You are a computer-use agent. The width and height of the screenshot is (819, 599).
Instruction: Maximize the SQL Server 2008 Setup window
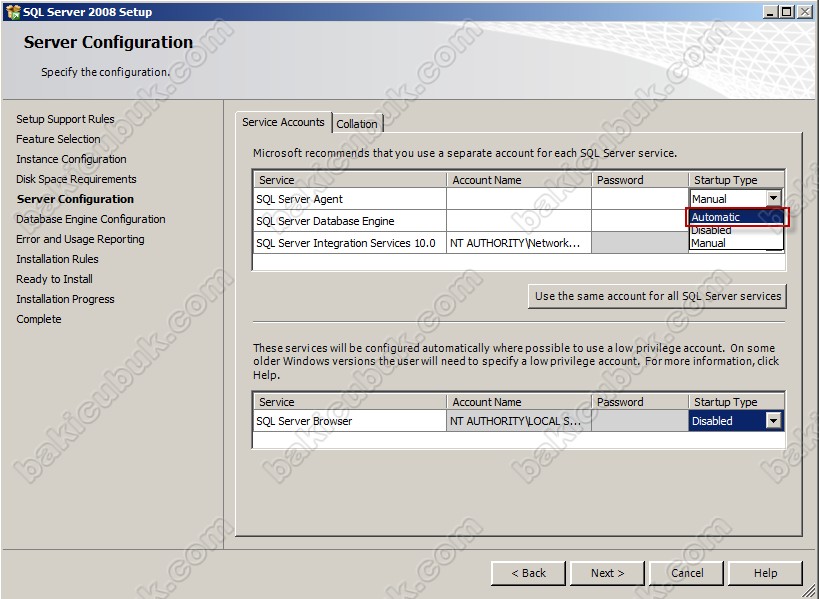tap(787, 11)
